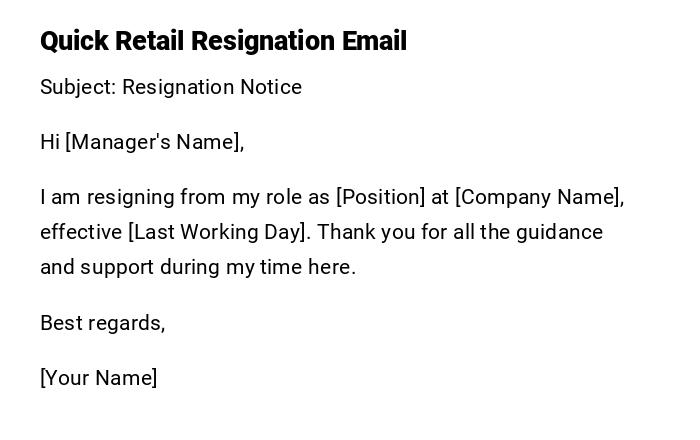This screenshot has height=440, width=700.
Task: Select the [Position] placeholder
Action: 378,197
